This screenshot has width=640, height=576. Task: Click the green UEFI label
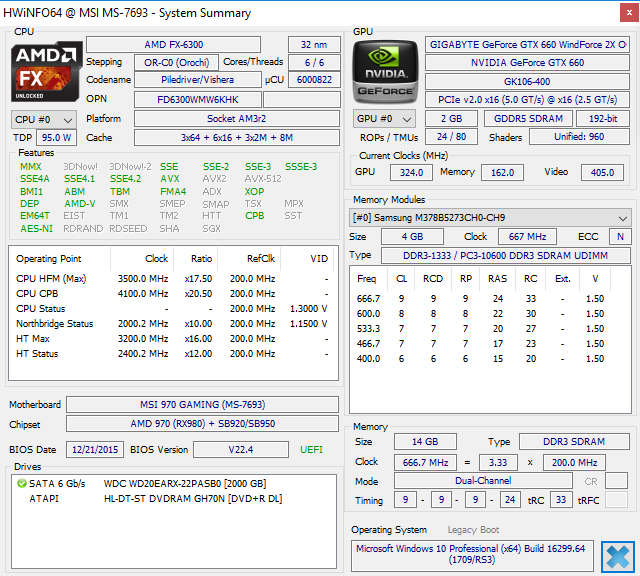coord(311,450)
